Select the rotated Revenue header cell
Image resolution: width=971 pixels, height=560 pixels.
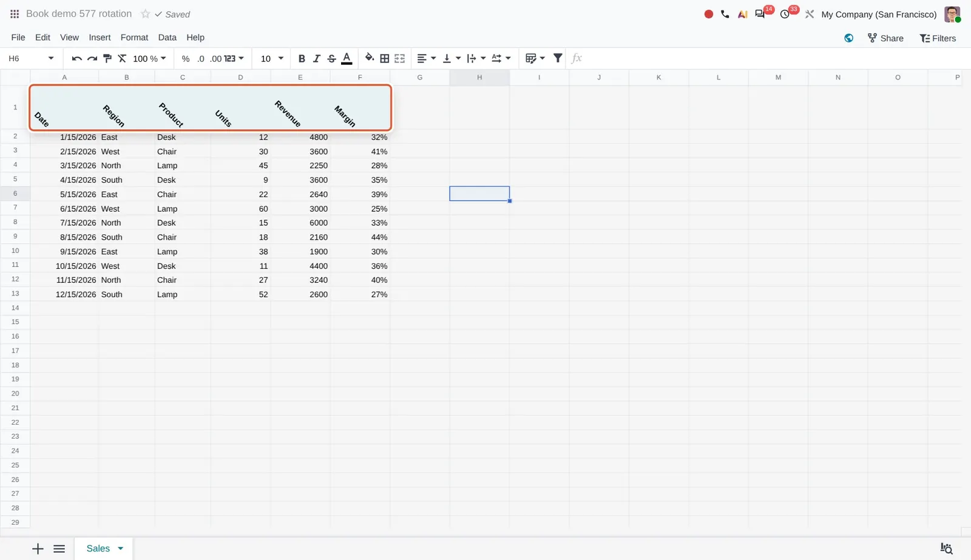click(300, 107)
